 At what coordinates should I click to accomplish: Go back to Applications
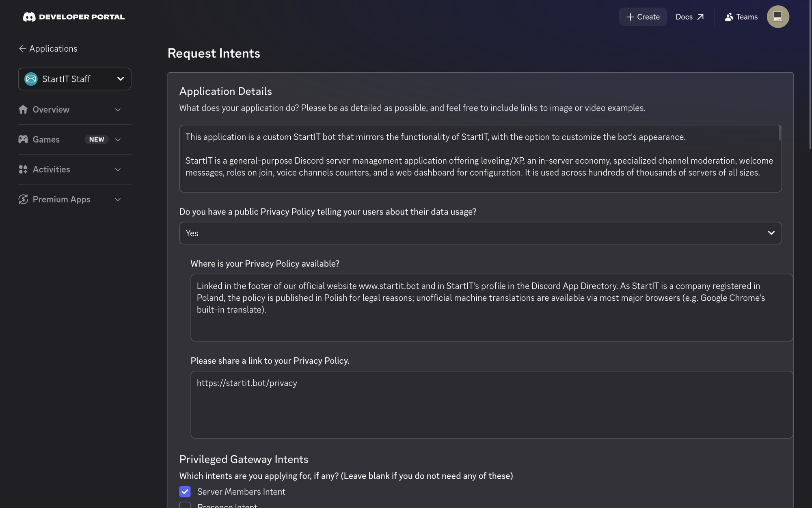pyautogui.click(x=48, y=49)
